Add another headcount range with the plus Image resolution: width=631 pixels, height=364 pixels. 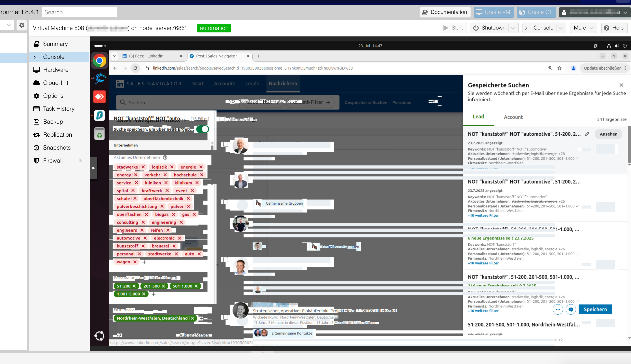point(154,294)
